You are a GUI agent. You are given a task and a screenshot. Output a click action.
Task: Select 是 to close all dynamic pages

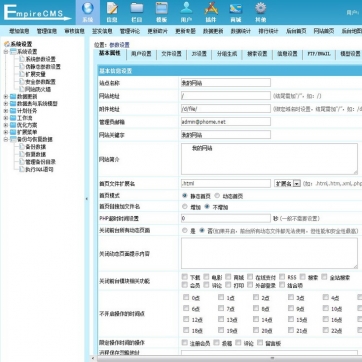185,230
